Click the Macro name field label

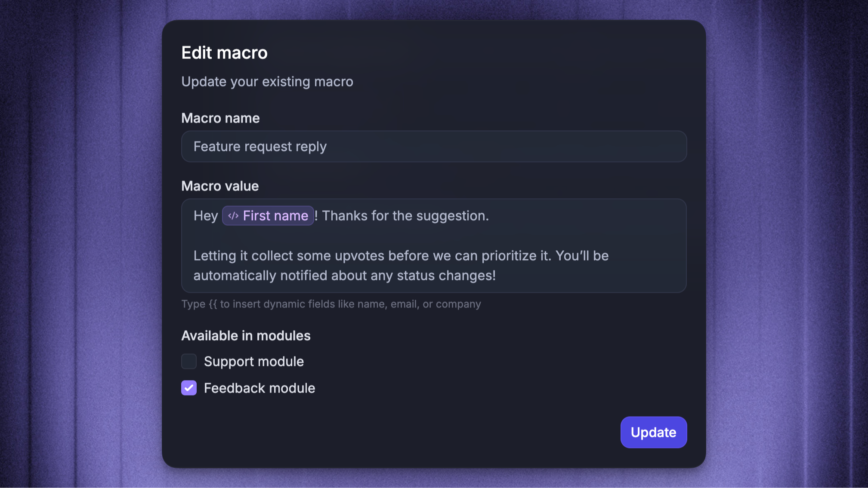(220, 118)
